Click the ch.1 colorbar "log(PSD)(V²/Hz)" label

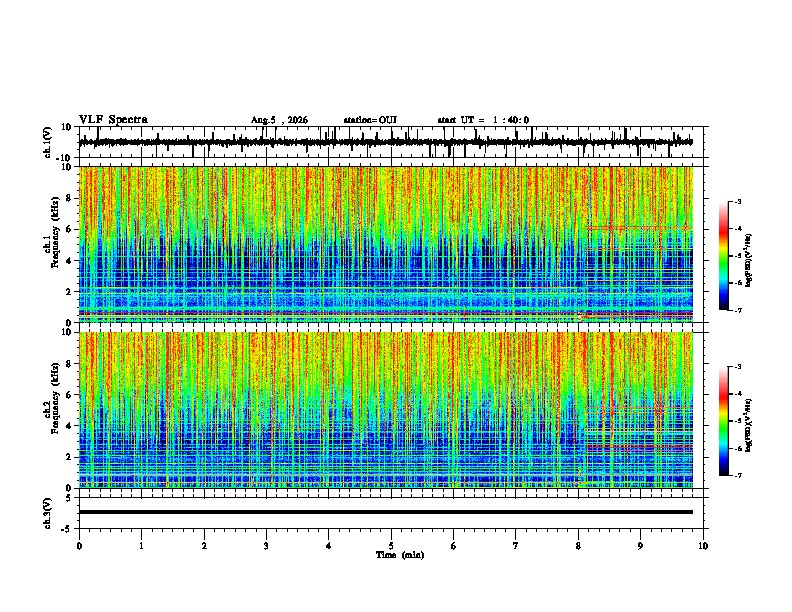[749, 261]
